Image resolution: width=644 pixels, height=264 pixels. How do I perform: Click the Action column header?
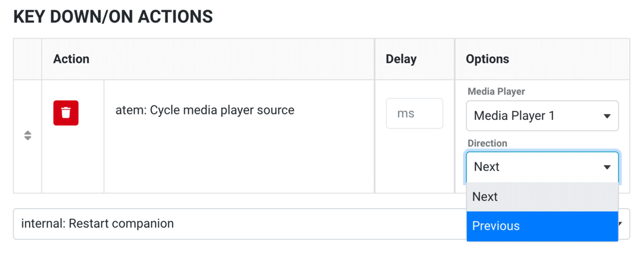tap(71, 59)
